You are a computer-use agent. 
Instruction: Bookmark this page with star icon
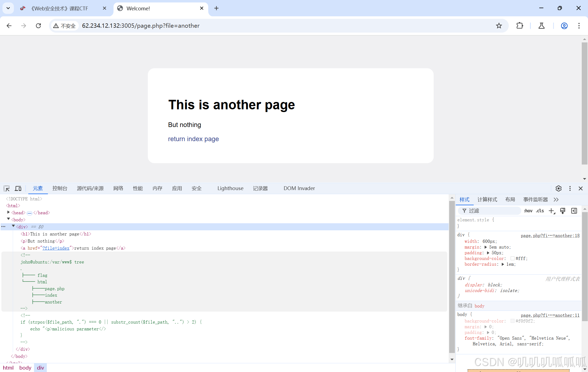pyautogui.click(x=499, y=26)
